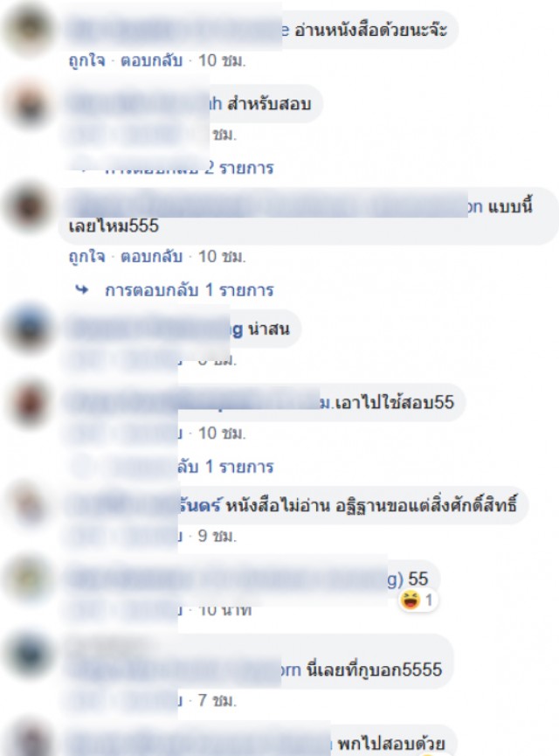Screen dimensions: 559x756
Task: Click ตอบกลับ under the "เลยไหม555" comment
Action: point(151,256)
